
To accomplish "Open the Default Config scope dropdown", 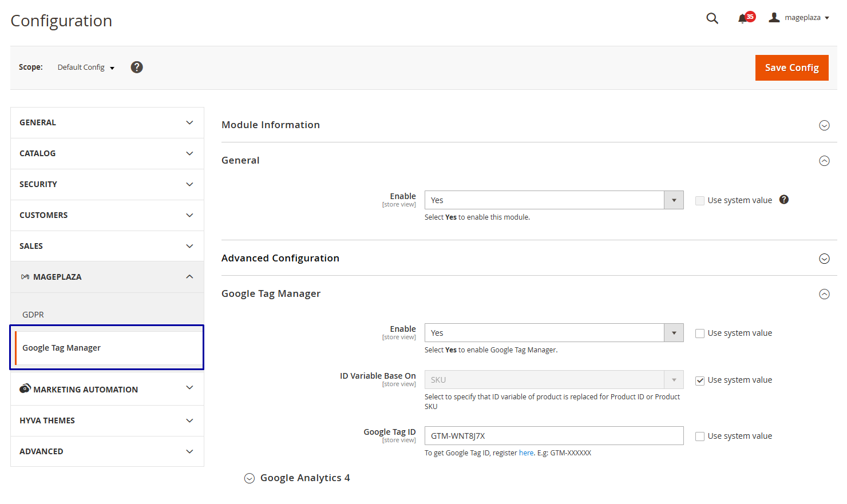I will pyautogui.click(x=85, y=67).
